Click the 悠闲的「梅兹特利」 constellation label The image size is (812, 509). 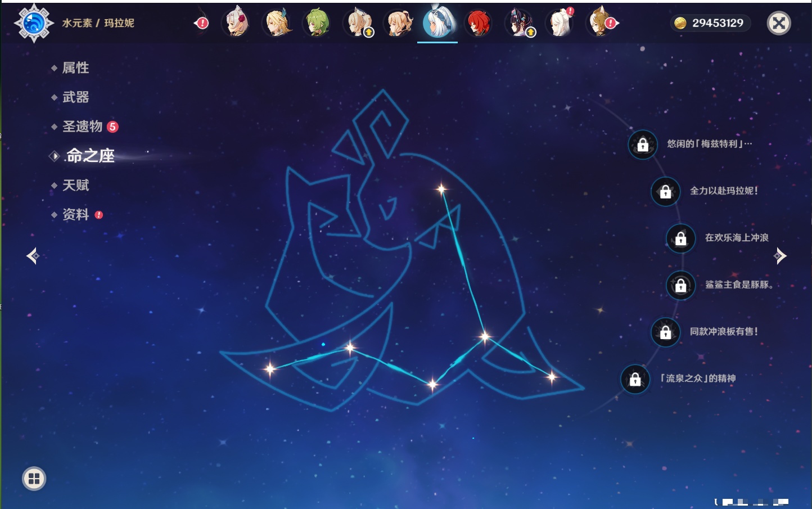(x=709, y=144)
